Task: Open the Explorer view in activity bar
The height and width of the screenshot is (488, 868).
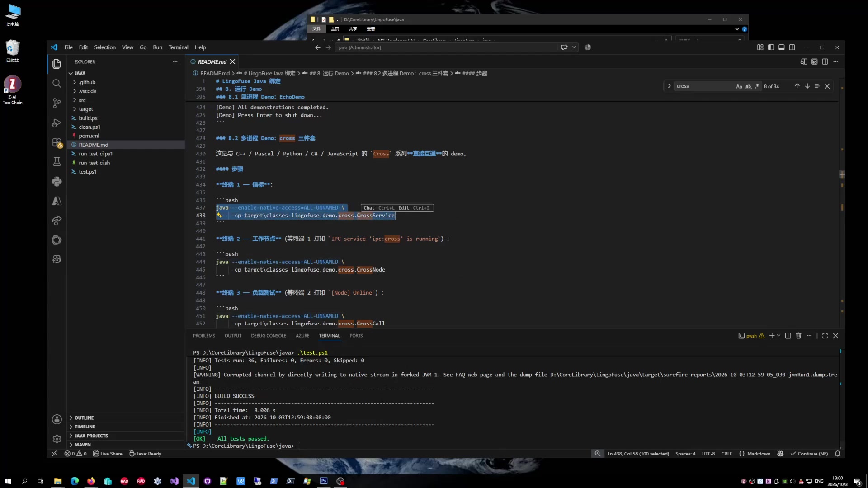Action: click(57, 64)
